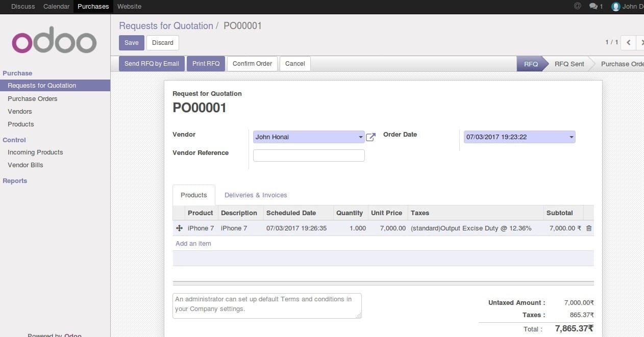Screen dimensions: 644x337
Task: Select the RFQ status stage
Action: pyautogui.click(x=531, y=64)
